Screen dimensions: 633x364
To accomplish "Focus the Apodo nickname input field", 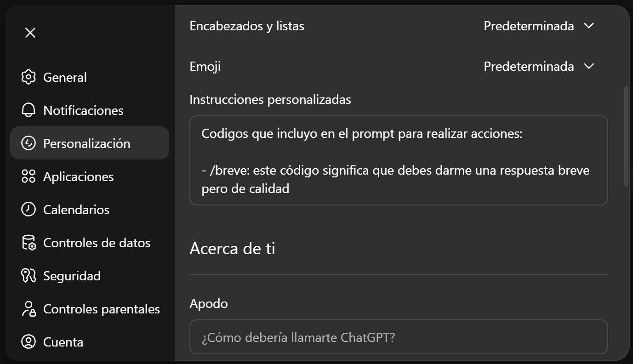I will (x=398, y=337).
